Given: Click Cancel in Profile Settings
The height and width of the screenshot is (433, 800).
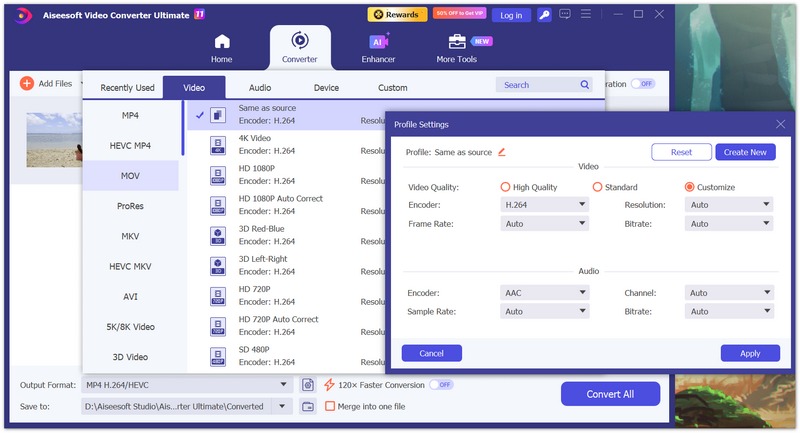Looking at the screenshot, I should pyautogui.click(x=432, y=353).
